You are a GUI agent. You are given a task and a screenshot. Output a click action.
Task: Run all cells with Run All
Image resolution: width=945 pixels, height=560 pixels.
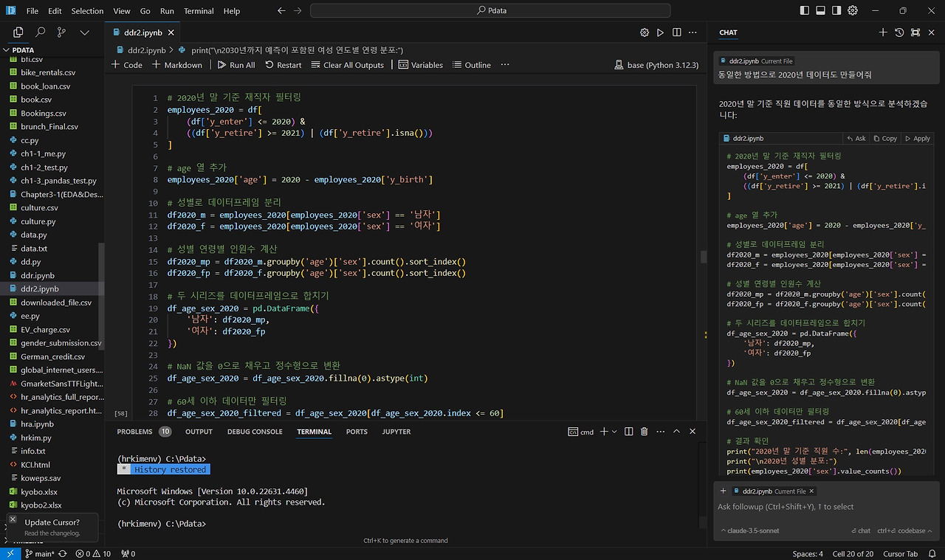click(x=236, y=65)
